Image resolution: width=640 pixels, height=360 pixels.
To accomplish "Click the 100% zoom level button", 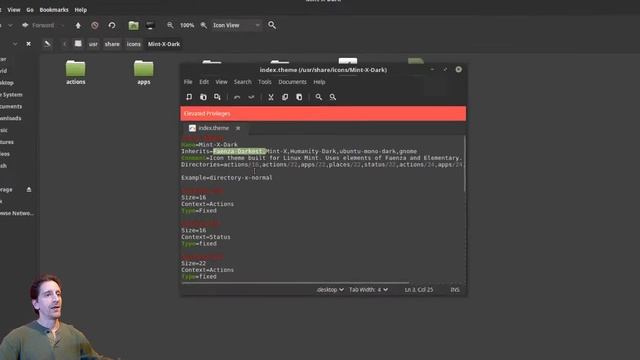I will pos(187,25).
